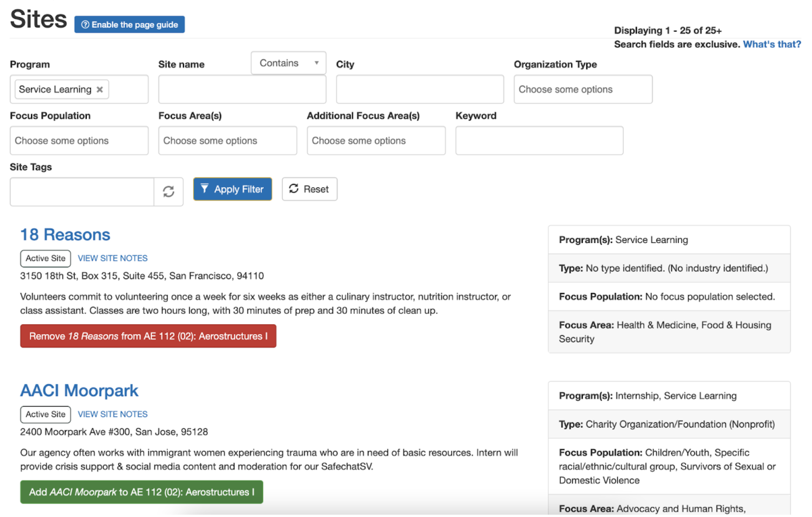Click the funnel icon on Apply Filter button
The height and width of the screenshot is (517, 812).
point(205,189)
